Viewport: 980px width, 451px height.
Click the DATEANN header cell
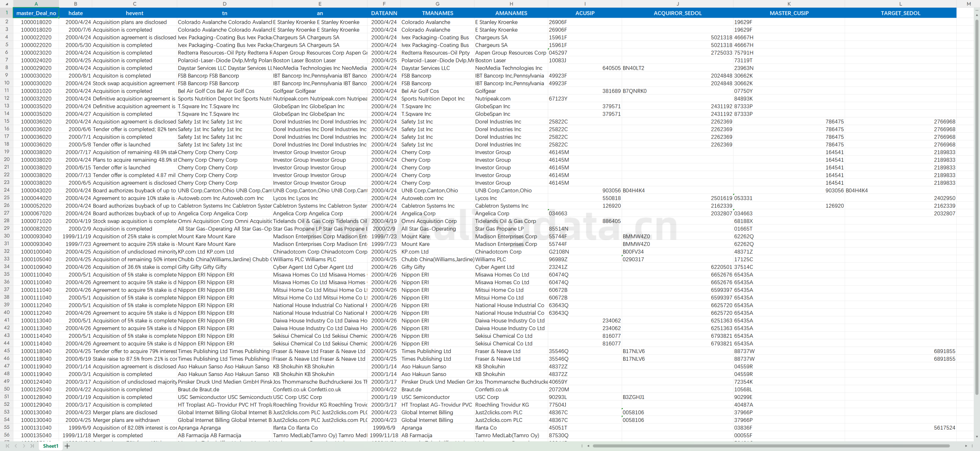pos(384,13)
